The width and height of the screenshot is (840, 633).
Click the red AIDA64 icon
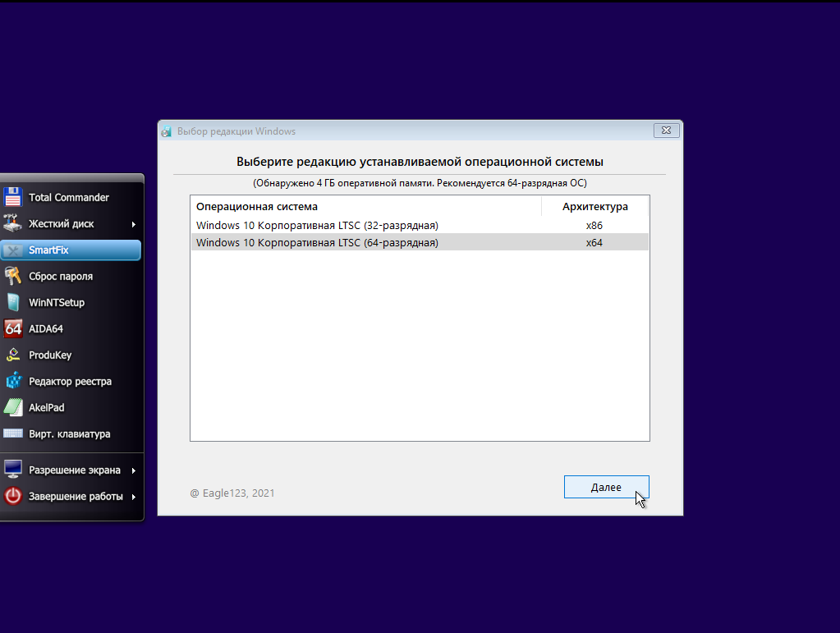click(x=12, y=329)
